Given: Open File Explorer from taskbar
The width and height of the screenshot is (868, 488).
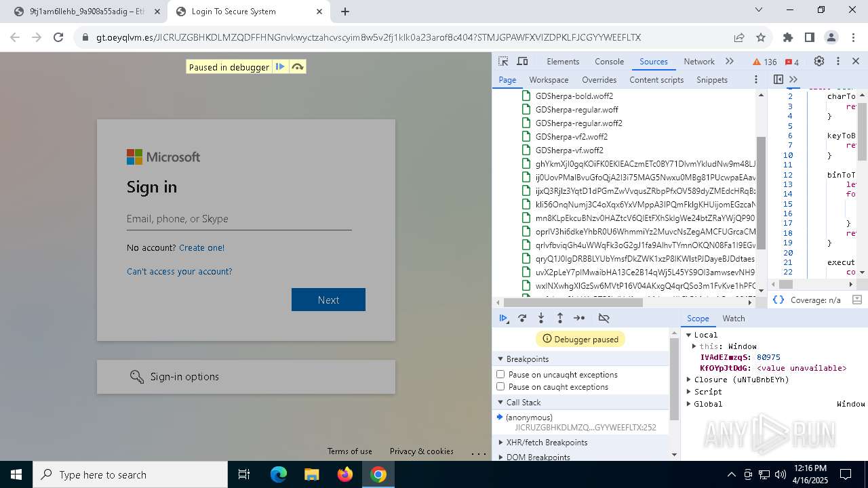Looking at the screenshot, I should 311,474.
